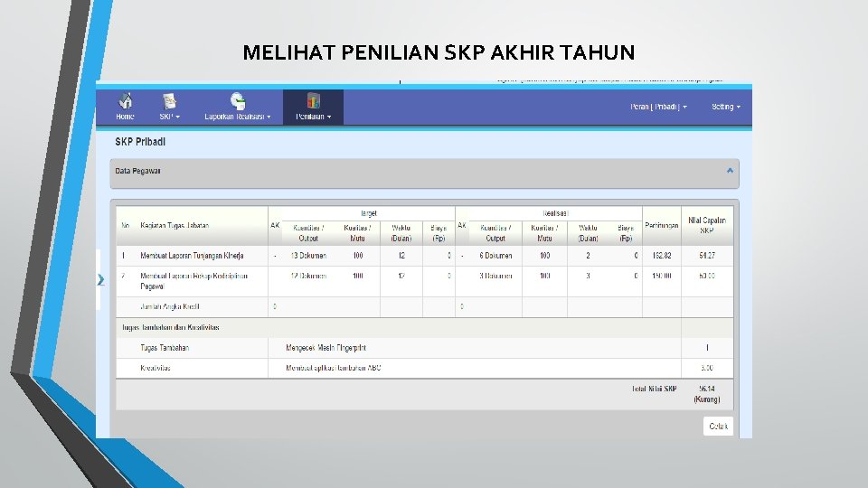
Task: Select row "Membuat Laporan Tunjangan Kinerja"
Action: [x=424, y=256]
